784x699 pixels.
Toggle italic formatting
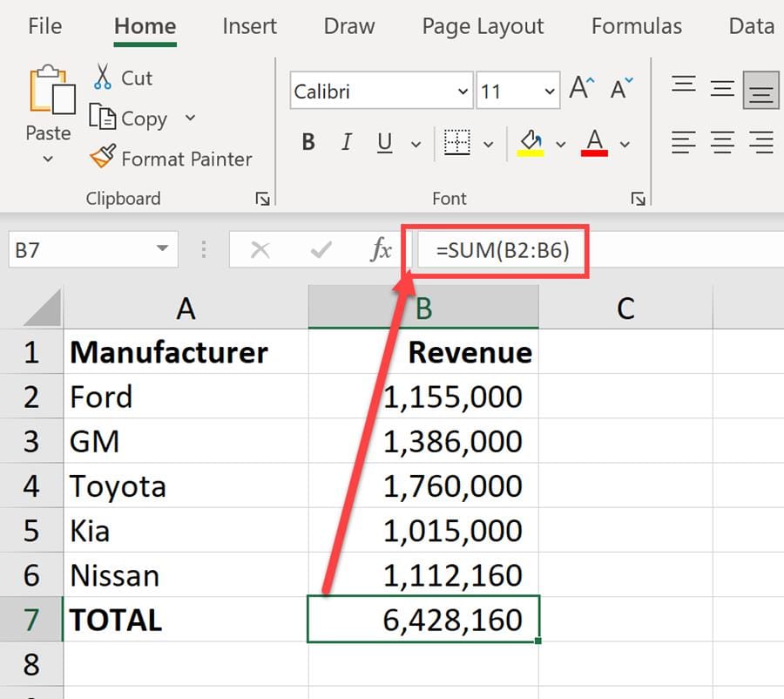pos(346,142)
